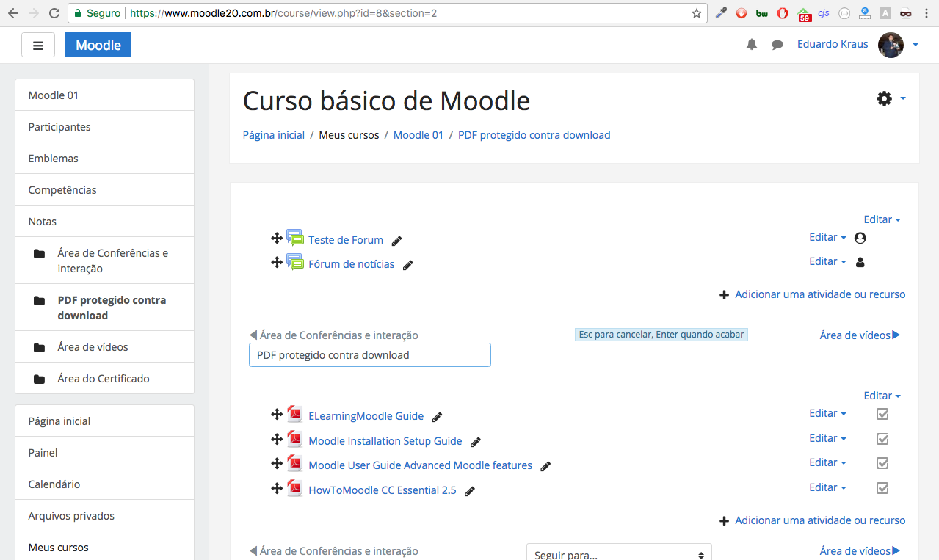Open the notifications bell icon
The image size is (939, 560).
(x=751, y=45)
